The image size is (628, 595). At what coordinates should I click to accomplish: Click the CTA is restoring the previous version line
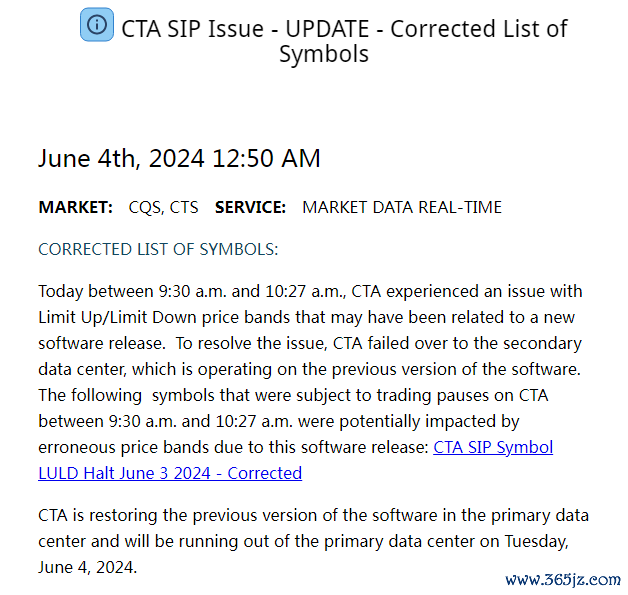click(x=314, y=515)
